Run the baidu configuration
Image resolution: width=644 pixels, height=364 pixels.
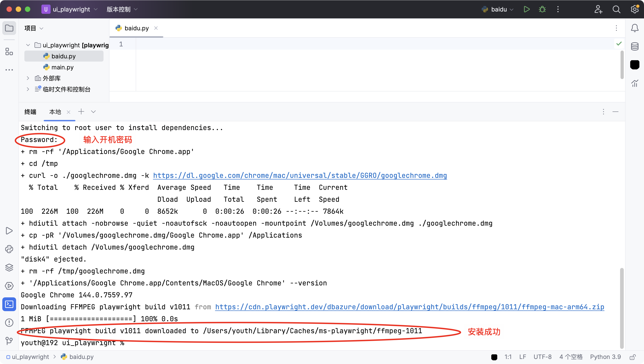[526, 9]
